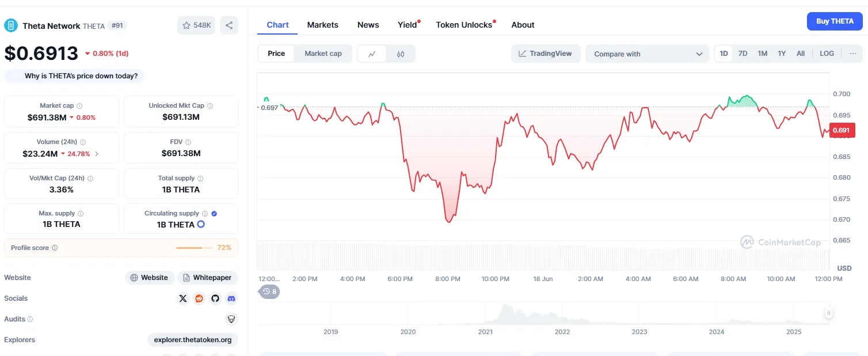Set chart range to 7D
Image resolution: width=868 pixels, height=356 pixels.
click(743, 54)
